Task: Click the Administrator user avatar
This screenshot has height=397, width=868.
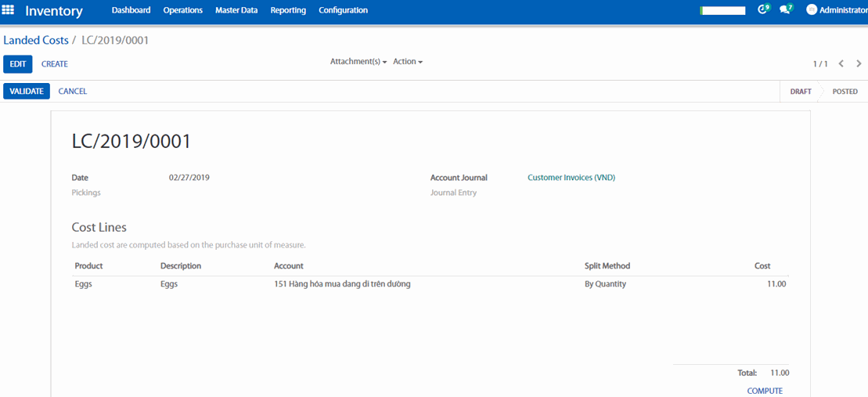Action: [812, 10]
